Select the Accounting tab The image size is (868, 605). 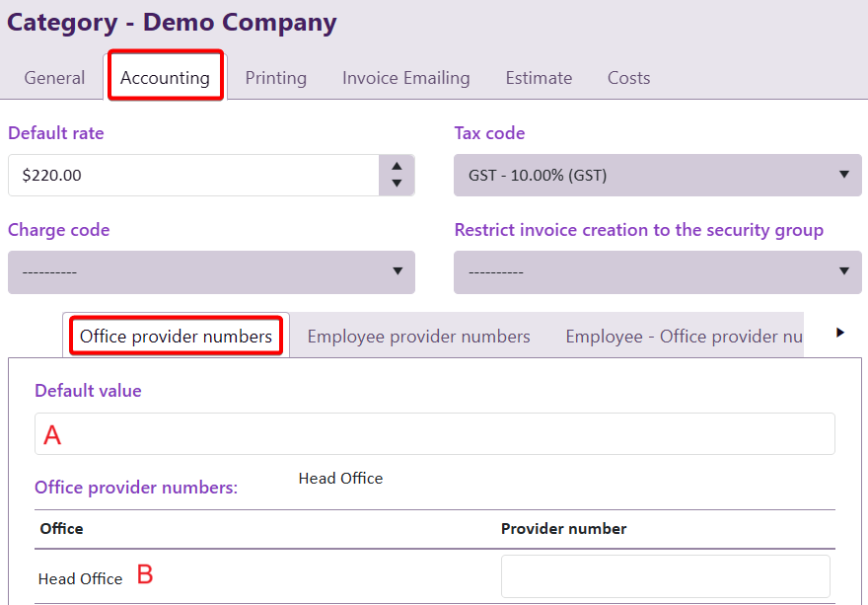(x=165, y=78)
